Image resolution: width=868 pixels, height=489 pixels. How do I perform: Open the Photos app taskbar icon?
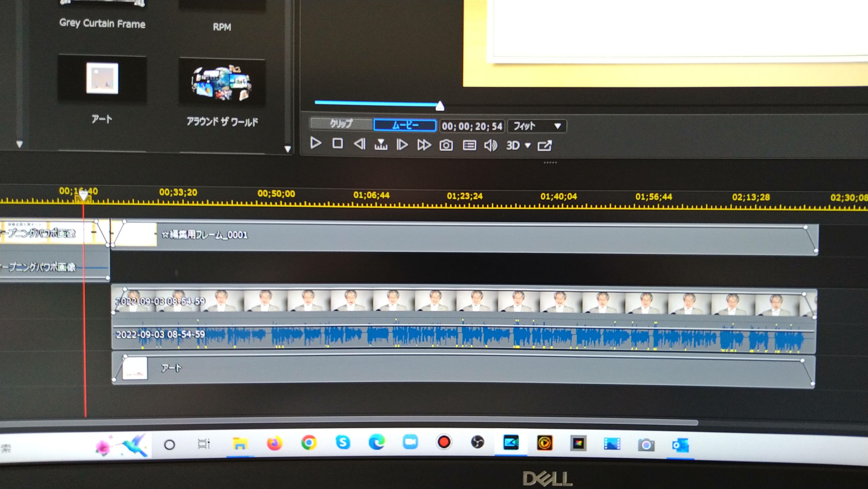pos(612,444)
